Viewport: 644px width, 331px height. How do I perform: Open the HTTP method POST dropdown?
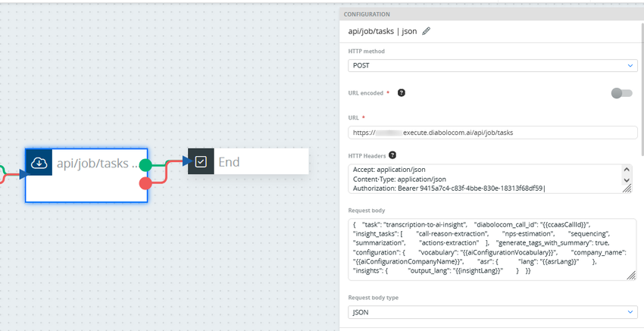tap(492, 65)
